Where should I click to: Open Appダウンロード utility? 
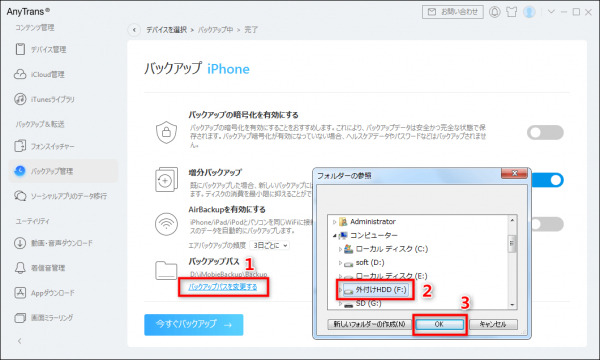coord(45,293)
